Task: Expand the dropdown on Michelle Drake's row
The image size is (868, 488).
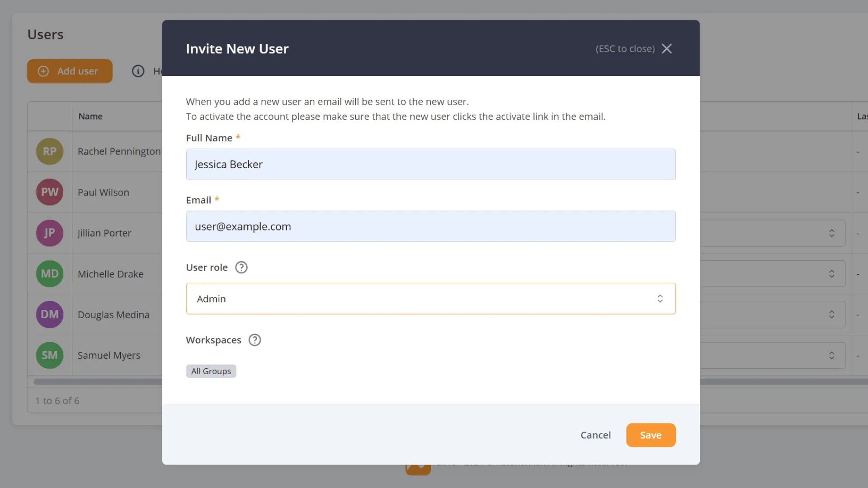Action: pyautogui.click(x=832, y=273)
